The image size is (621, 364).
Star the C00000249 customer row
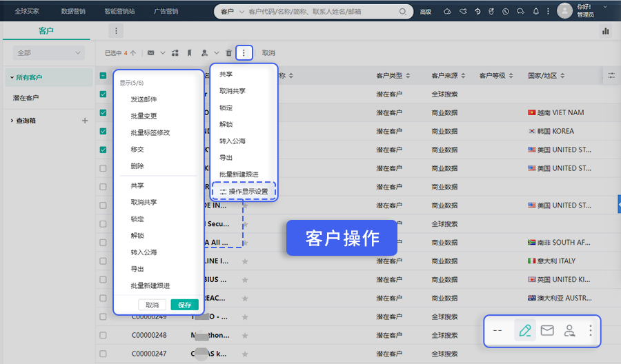coord(245,317)
